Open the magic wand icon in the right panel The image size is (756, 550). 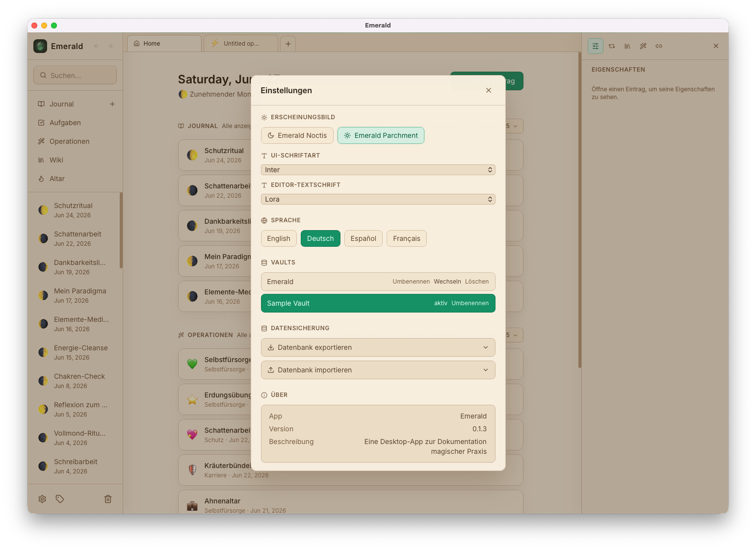coord(643,46)
